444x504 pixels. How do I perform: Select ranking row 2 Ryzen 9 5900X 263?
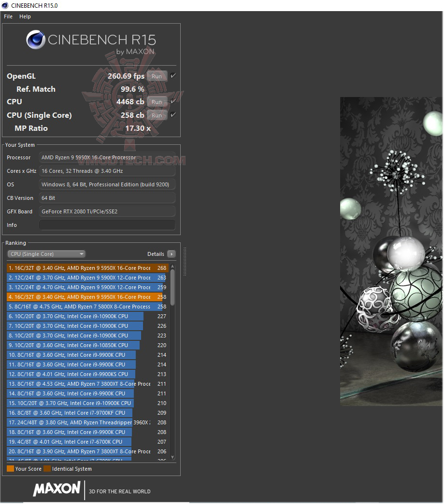coord(87,278)
